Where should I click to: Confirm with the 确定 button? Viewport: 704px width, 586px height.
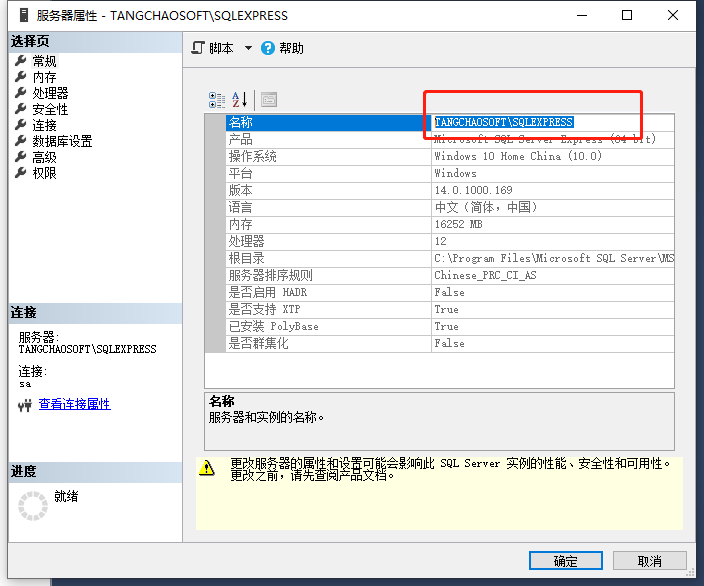(x=566, y=561)
